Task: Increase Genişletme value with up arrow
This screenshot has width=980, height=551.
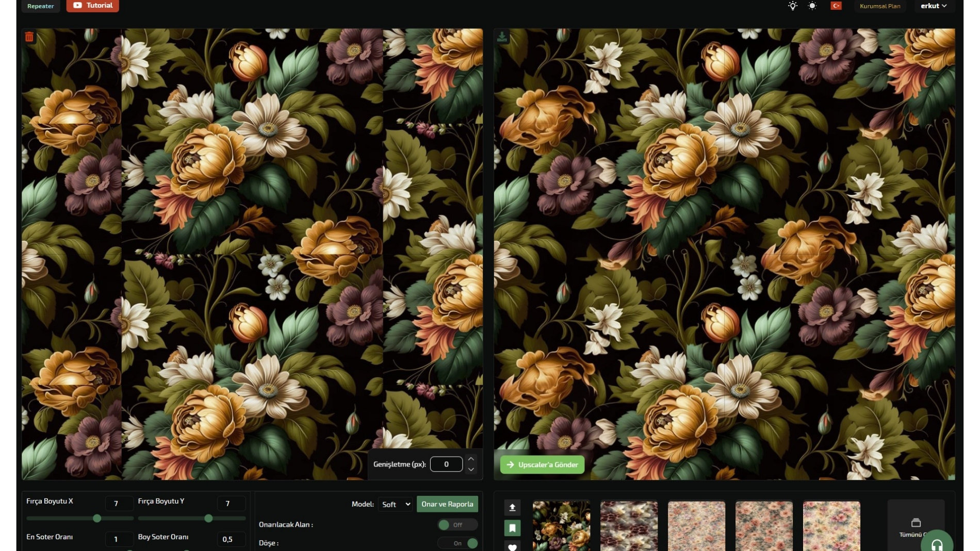Action: (x=471, y=458)
